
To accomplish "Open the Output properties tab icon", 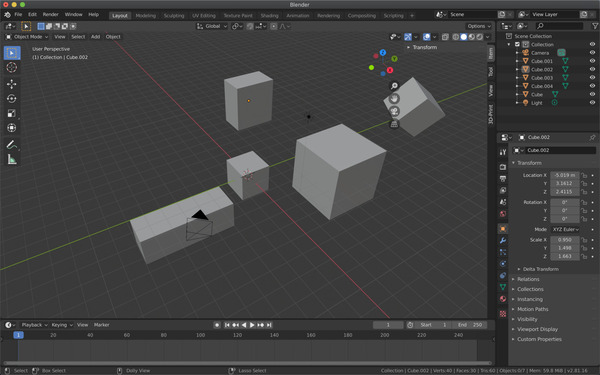I will click(x=503, y=179).
